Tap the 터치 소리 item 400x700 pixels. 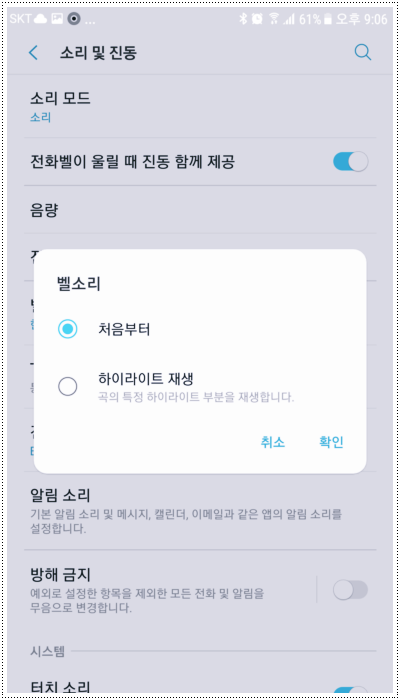[x=60, y=688]
